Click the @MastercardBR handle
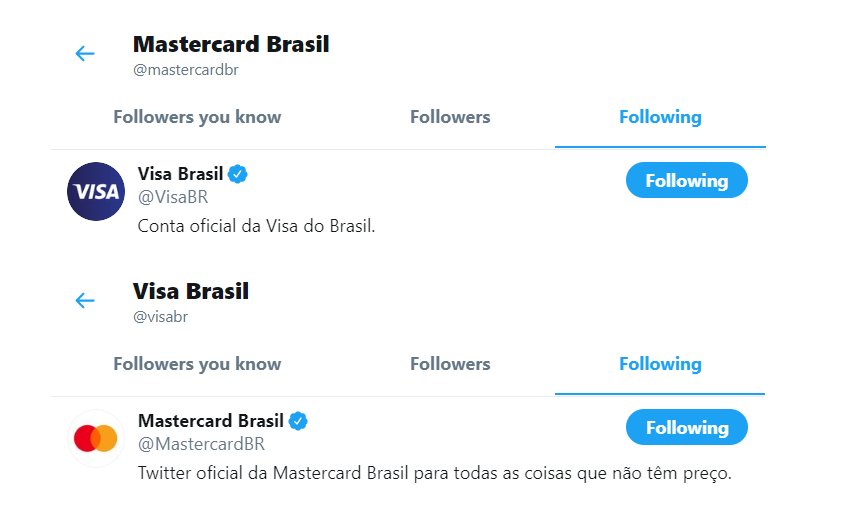Image resolution: width=842 pixels, height=516 pixels. [201, 444]
